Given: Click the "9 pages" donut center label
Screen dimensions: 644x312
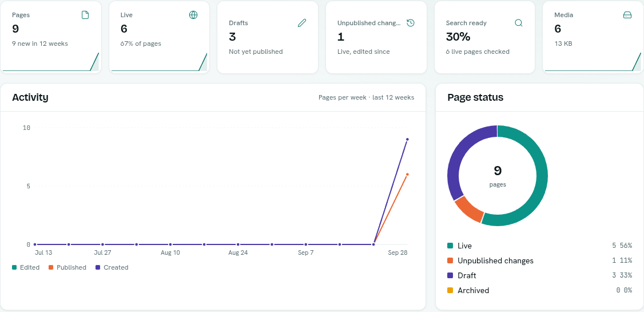Looking at the screenshot, I should (498, 176).
